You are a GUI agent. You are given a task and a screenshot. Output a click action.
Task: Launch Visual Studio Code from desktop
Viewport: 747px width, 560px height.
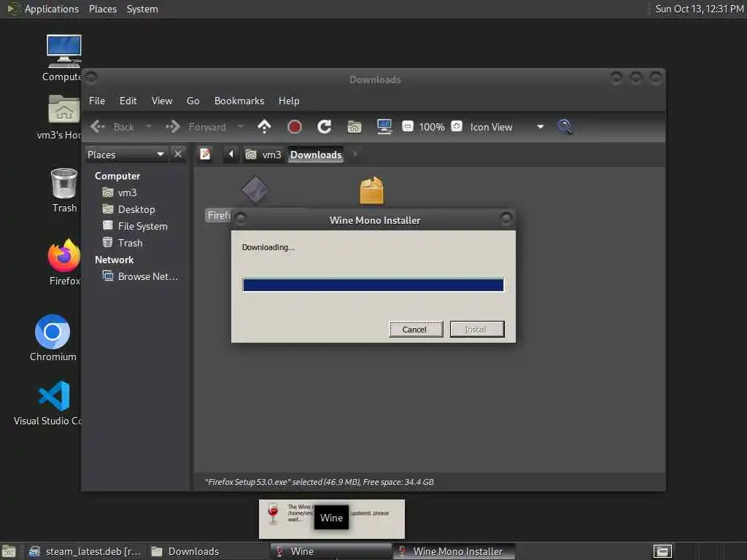pyautogui.click(x=54, y=396)
